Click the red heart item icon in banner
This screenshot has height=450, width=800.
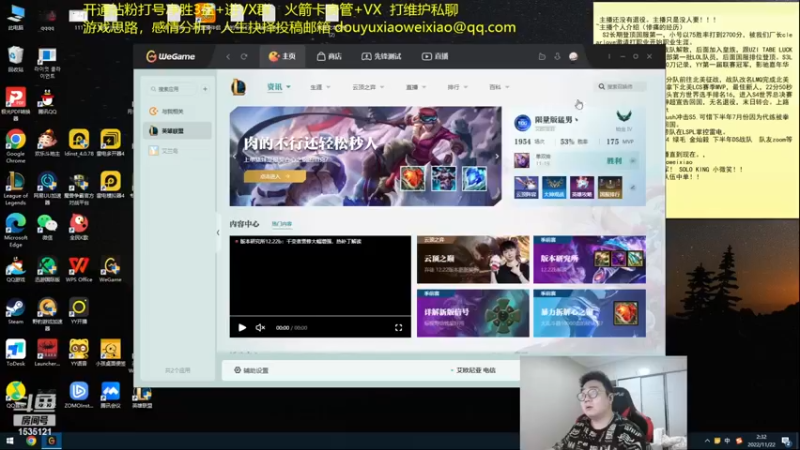[x=412, y=179]
